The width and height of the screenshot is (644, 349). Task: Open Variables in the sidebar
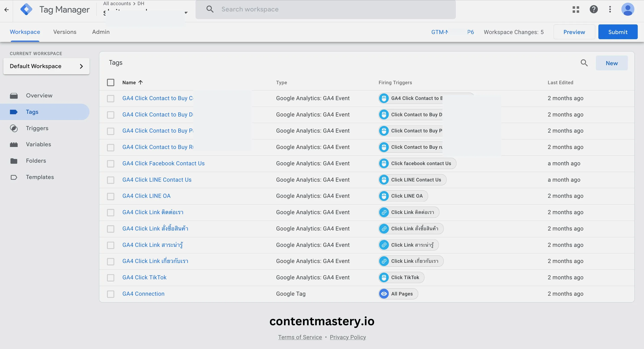(45, 144)
